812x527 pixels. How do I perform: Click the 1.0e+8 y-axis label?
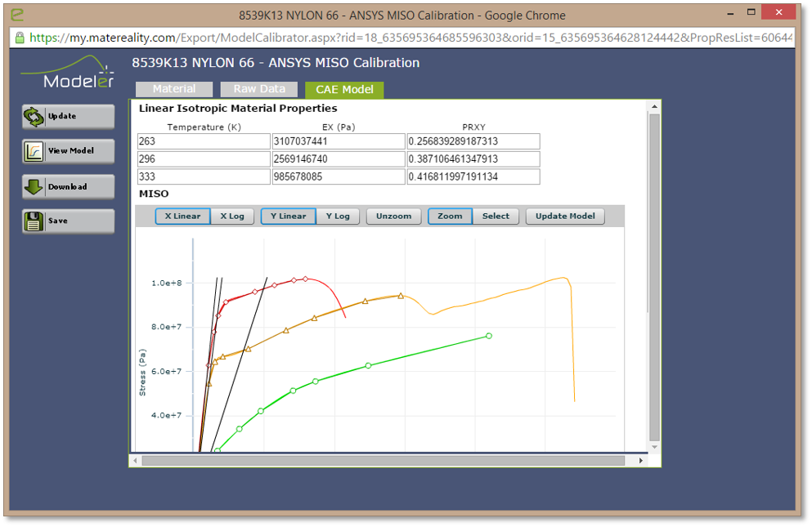click(x=167, y=284)
